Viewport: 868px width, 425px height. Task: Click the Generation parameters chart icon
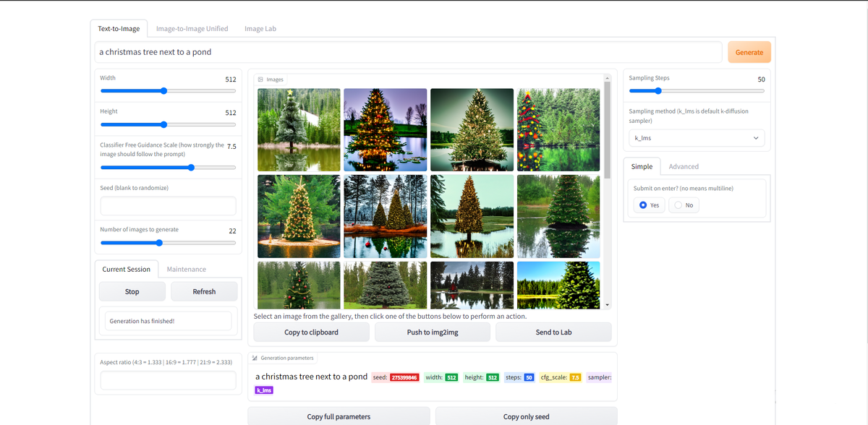[255, 358]
